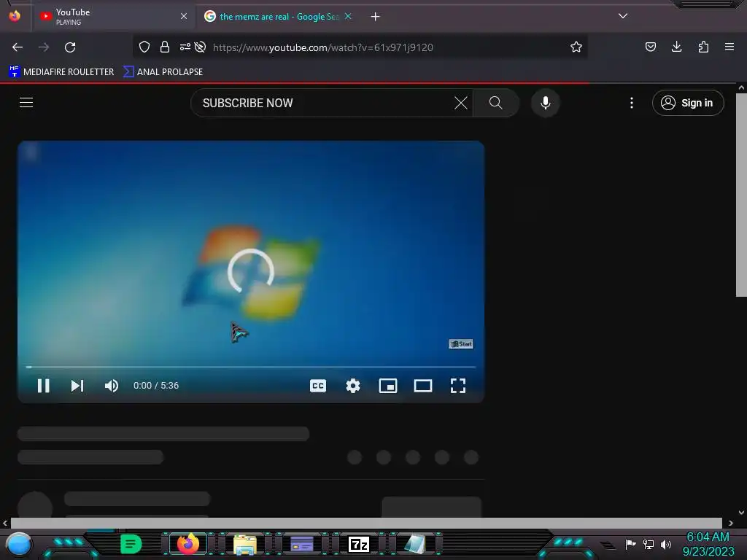
Task: Open File Explorer from taskbar
Action: 245,544
